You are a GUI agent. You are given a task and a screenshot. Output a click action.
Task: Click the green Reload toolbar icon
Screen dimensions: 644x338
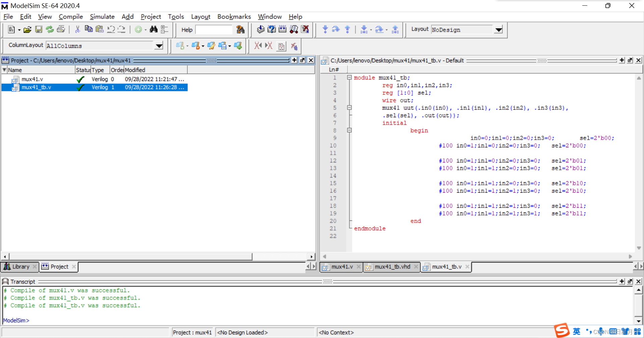(50, 29)
